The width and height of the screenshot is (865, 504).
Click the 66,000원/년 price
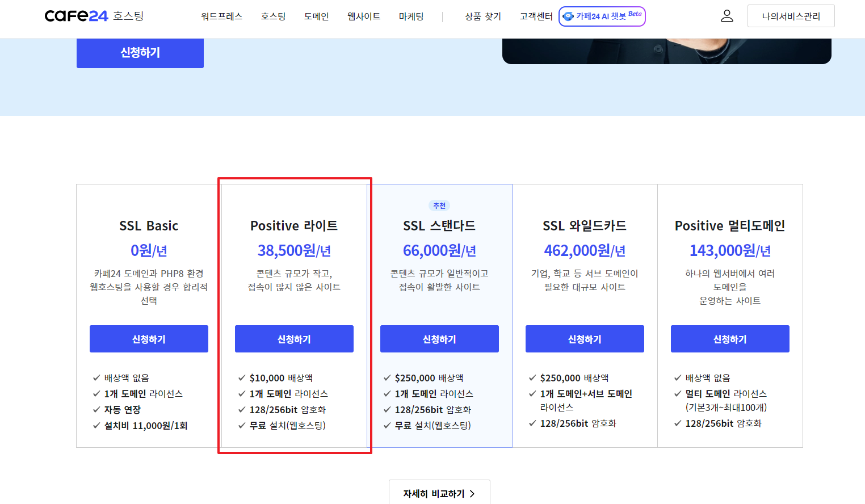[439, 250]
